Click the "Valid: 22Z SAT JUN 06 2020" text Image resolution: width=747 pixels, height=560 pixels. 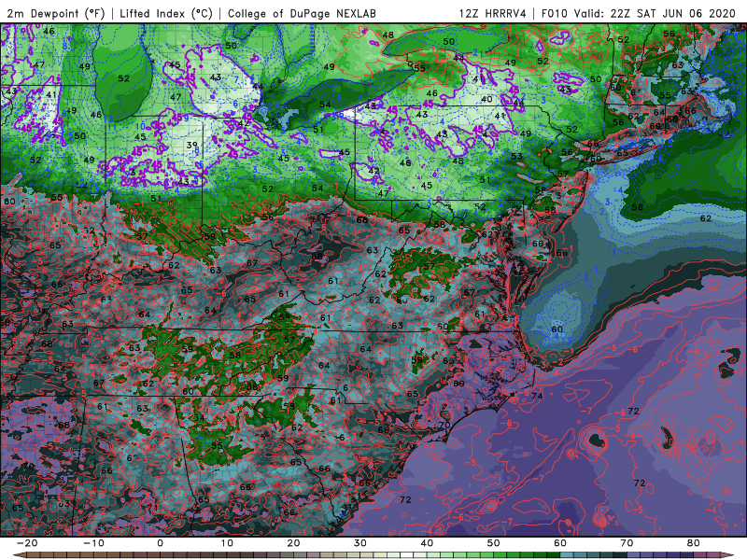click(x=655, y=13)
